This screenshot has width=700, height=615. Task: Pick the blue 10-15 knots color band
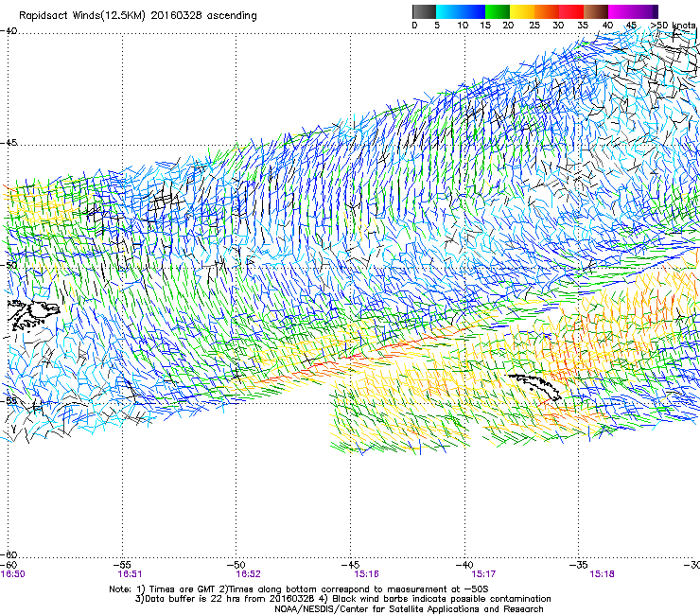pyautogui.click(x=473, y=11)
